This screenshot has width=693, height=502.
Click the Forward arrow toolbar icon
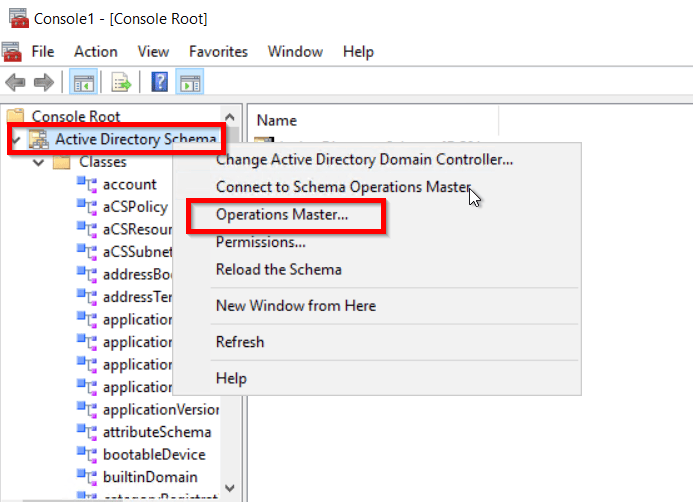(44, 82)
